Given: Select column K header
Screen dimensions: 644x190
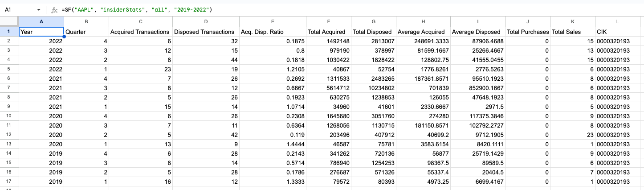Looking at the screenshot, I should (573, 21).
